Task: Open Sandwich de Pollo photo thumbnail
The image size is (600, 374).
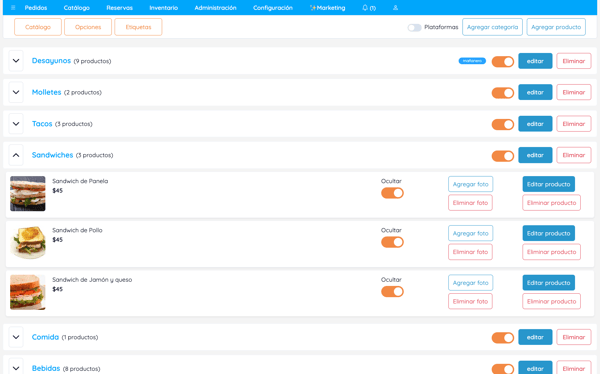Action: (x=28, y=242)
